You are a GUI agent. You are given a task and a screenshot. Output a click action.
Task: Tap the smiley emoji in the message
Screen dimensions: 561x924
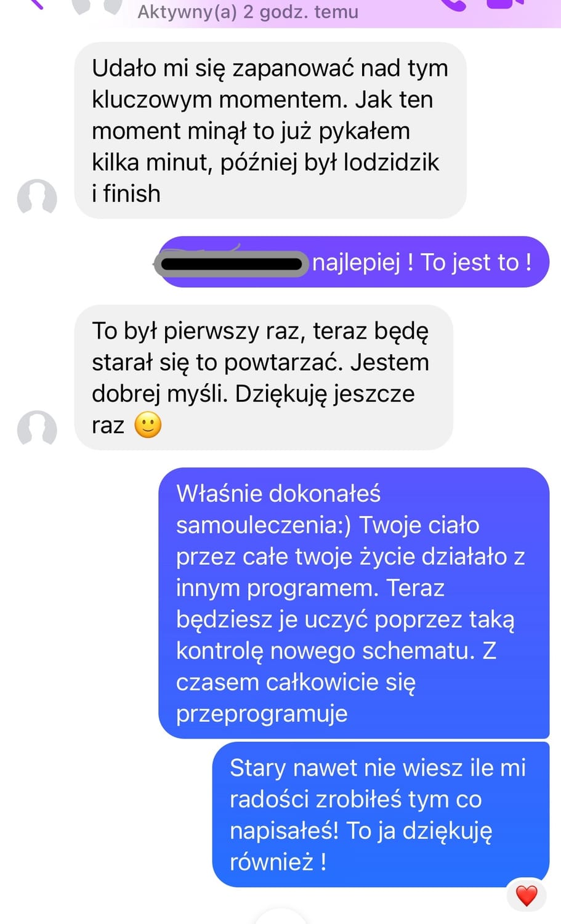(x=148, y=425)
